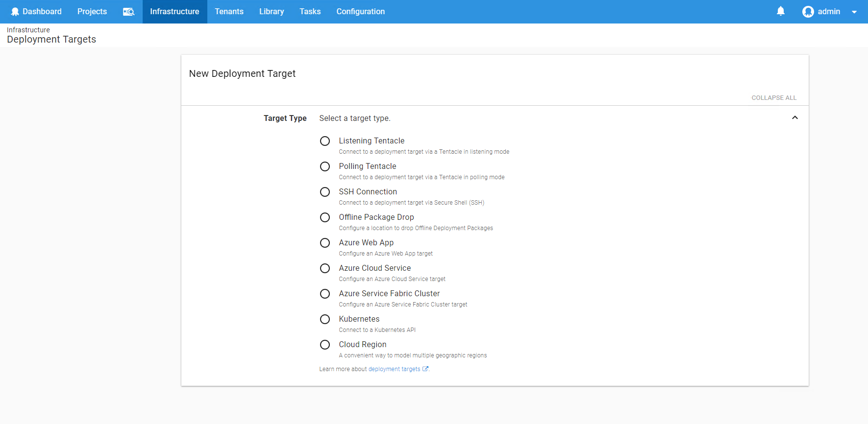Open the notifications bell
This screenshot has height=424, width=868.
tap(781, 11)
